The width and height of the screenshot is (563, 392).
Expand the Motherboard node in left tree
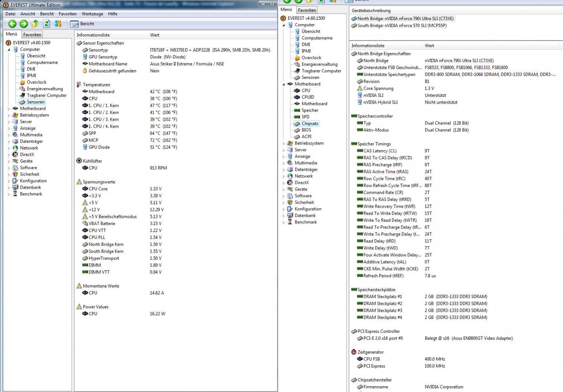[x=9, y=109]
